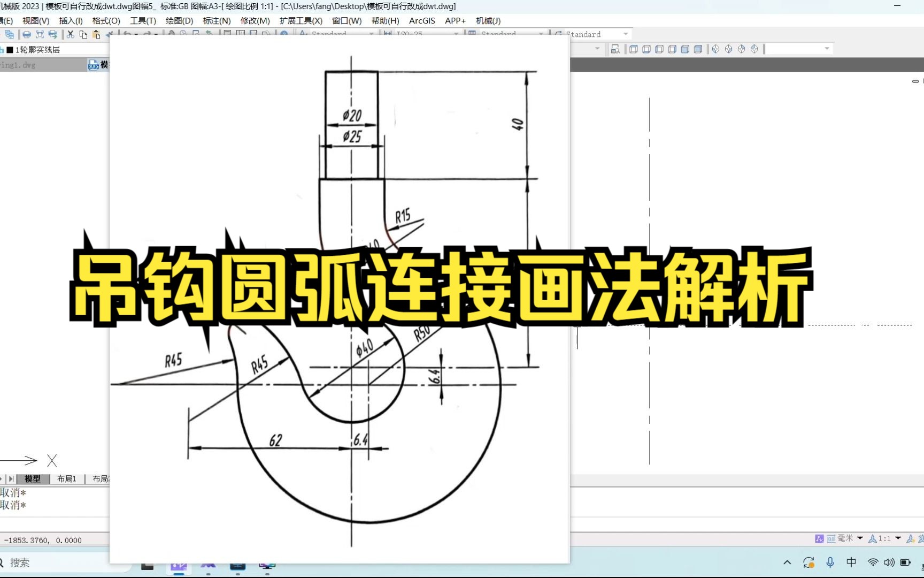This screenshot has width=924, height=578.
Task: Open the 机械(J) menu
Action: point(488,21)
